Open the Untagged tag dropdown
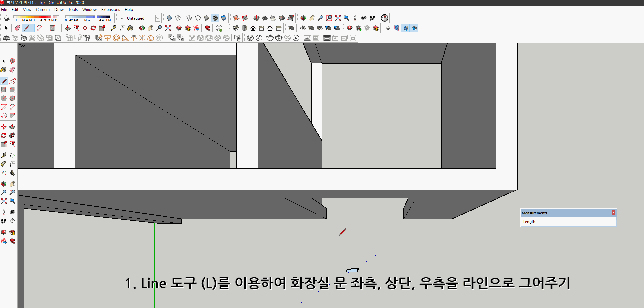This screenshot has height=308, width=644. 158,18
